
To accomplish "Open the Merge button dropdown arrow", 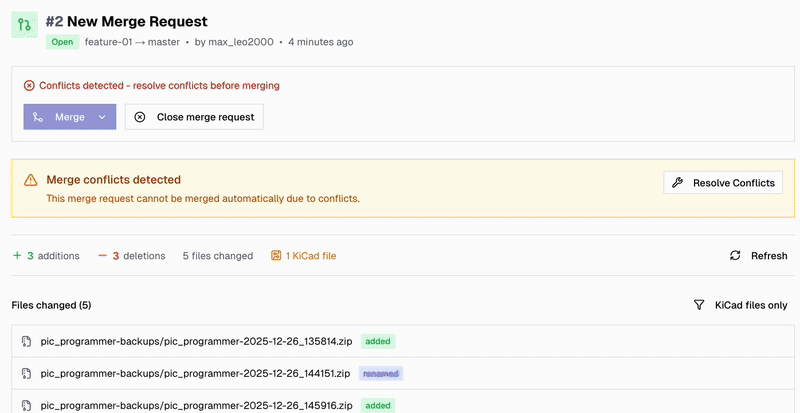I will 102,117.
